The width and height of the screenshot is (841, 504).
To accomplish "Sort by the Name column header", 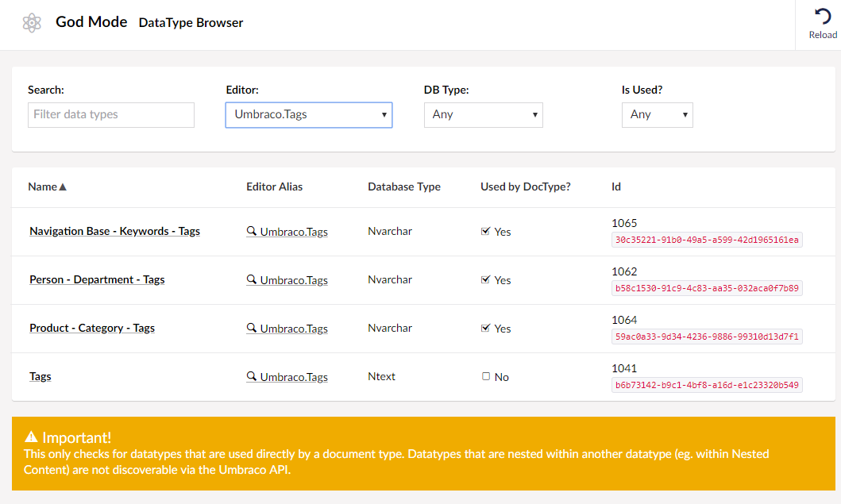I will [x=43, y=187].
